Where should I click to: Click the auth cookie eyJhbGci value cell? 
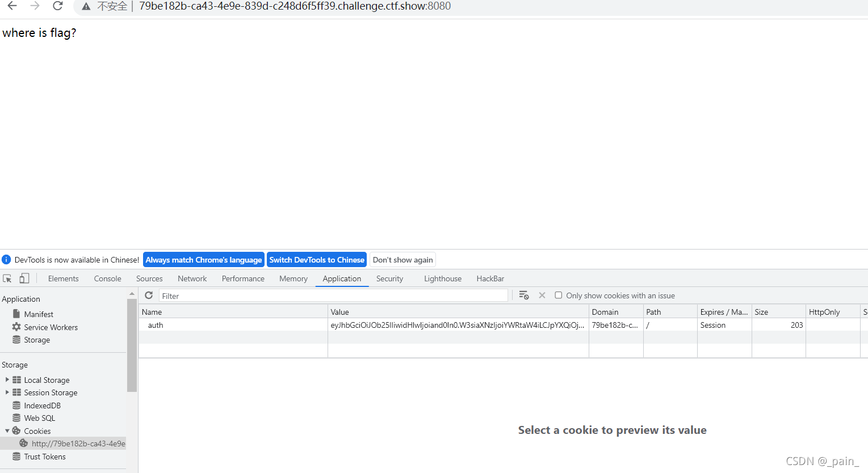(458, 324)
